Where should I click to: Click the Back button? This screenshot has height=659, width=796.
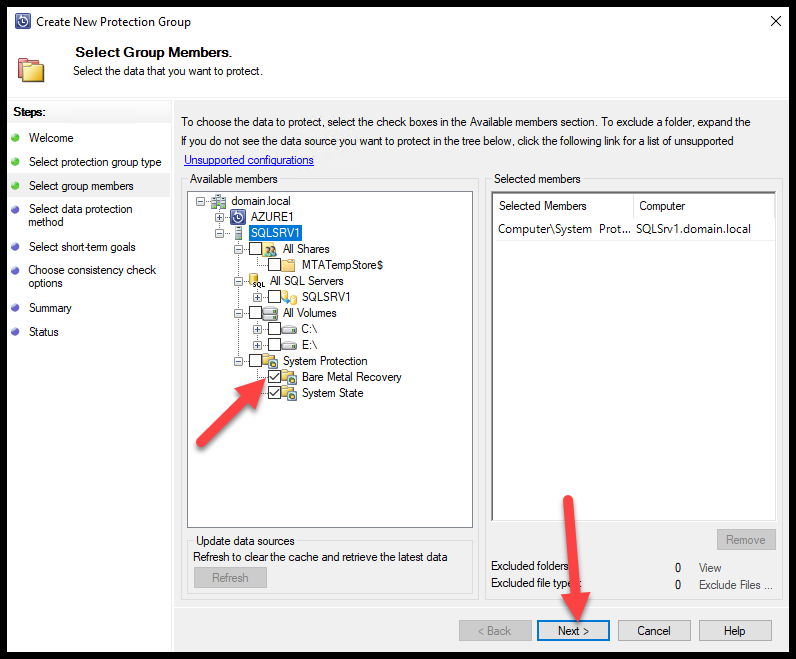click(495, 631)
